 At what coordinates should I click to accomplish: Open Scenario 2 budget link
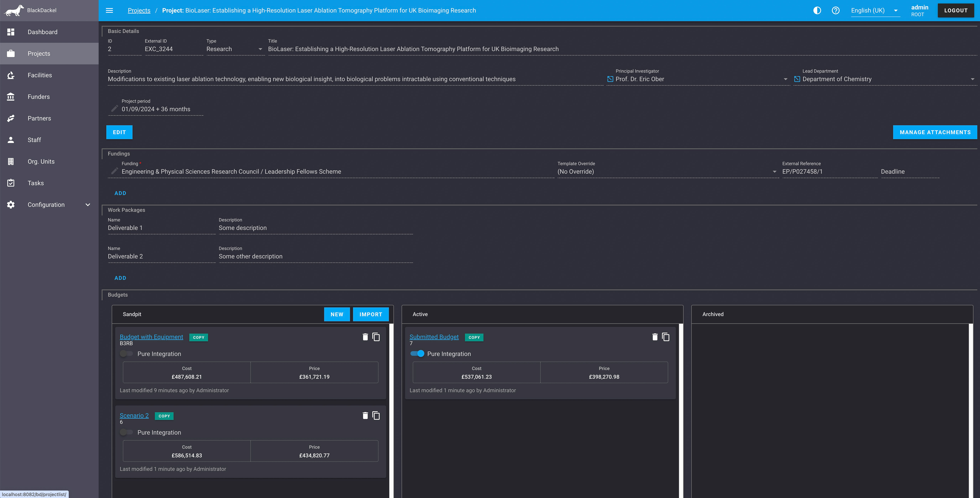tap(134, 415)
